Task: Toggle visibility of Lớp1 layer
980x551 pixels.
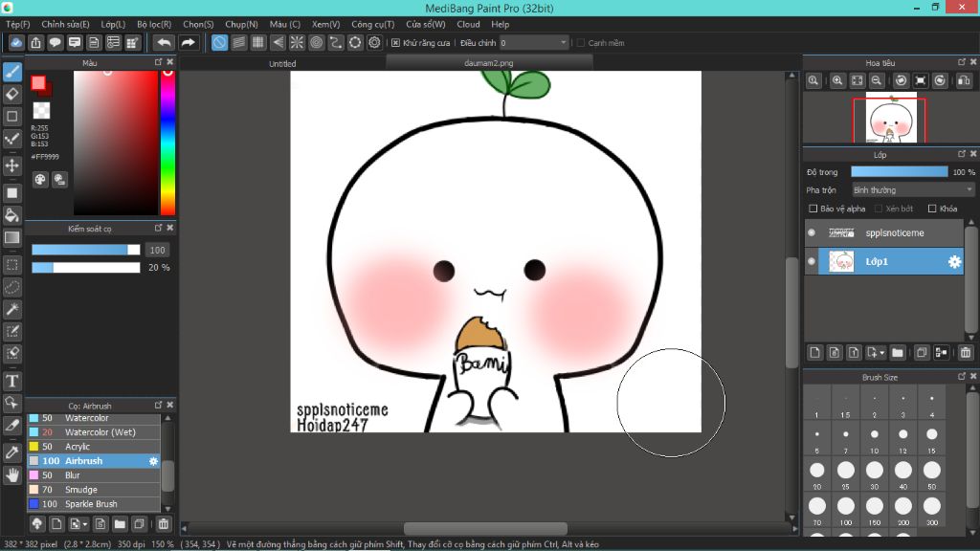Action: (x=812, y=262)
